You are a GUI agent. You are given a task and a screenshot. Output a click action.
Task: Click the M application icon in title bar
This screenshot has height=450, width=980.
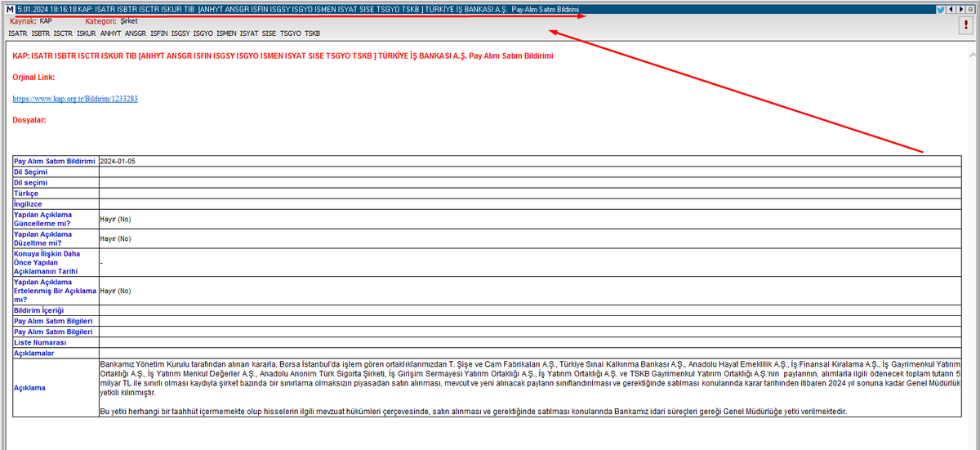pos(10,9)
